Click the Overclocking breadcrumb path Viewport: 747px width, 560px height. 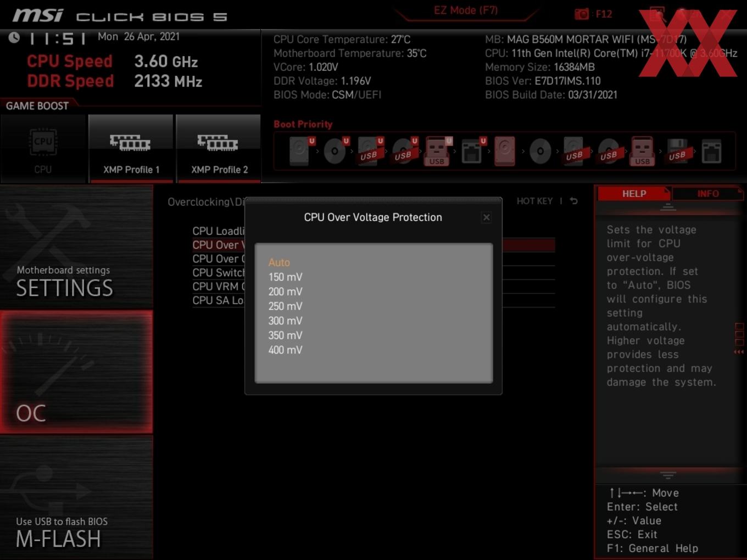click(x=206, y=202)
